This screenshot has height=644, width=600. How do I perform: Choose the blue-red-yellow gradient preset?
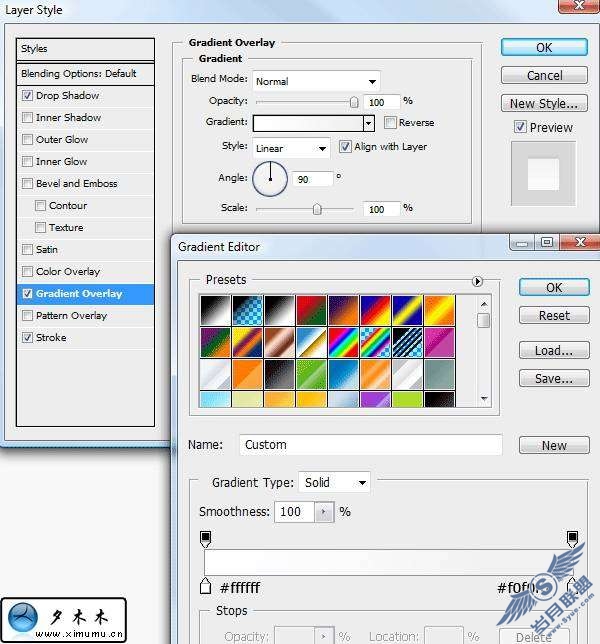tap(375, 310)
